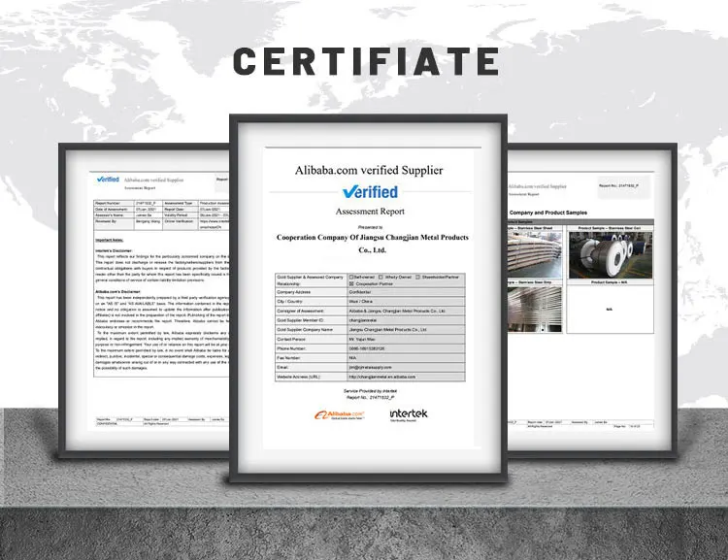728x560 pixels.
Task: Click the 'Presented to' line
Action: point(370,227)
